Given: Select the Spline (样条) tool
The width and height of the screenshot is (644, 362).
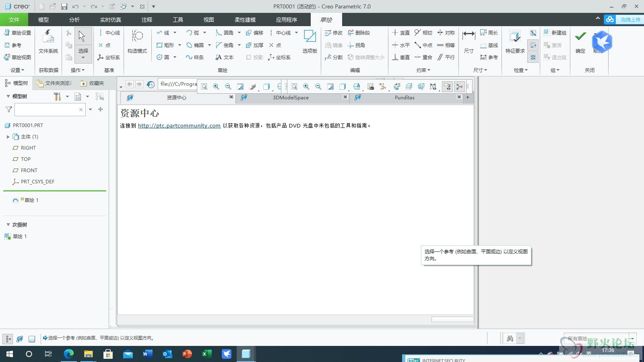Looking at the screenshot, I should point(195,57).
